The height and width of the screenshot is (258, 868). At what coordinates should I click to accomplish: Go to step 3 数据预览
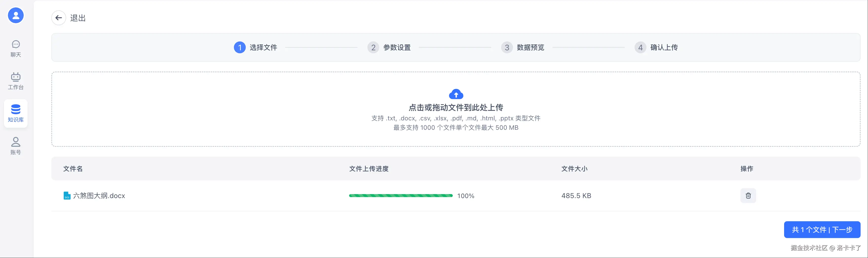(x=523, y=48)
